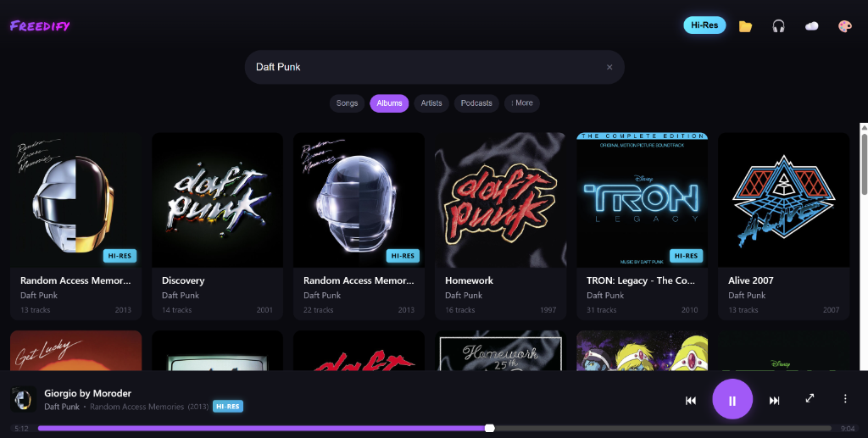Expand the player to fullscreen
This screenshot has width=868, height=438.
(810, 398)
